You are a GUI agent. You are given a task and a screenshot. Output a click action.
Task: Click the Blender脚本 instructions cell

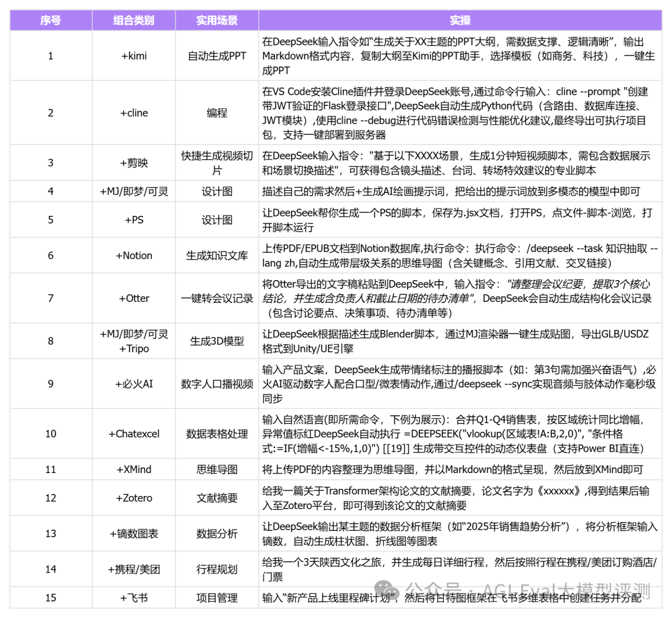pyautogui.click(x=460, y=341)
